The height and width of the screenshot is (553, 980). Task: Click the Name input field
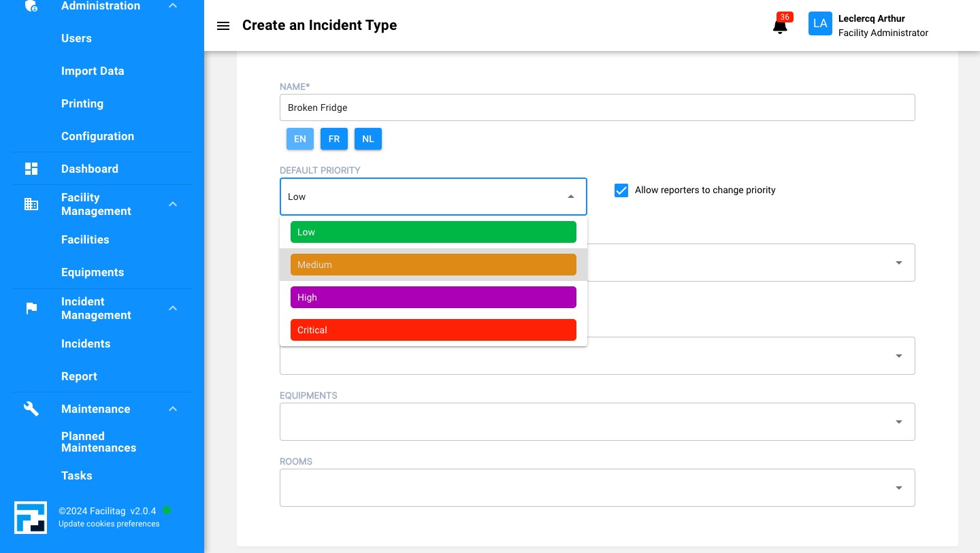597,107
